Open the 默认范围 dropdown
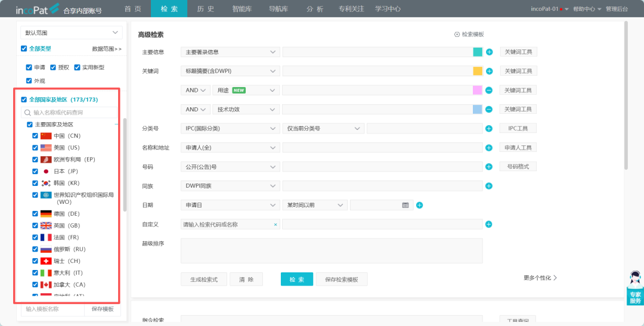This screenshot has width=644, height=326. coord(72,32)
